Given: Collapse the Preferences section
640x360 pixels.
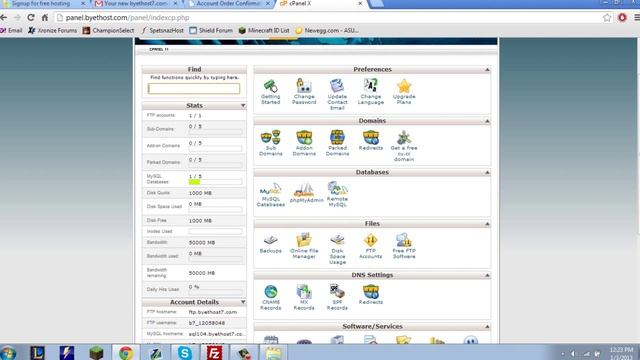Looking at the screenshot, I should pyautogui.click(x=487, y=70).
